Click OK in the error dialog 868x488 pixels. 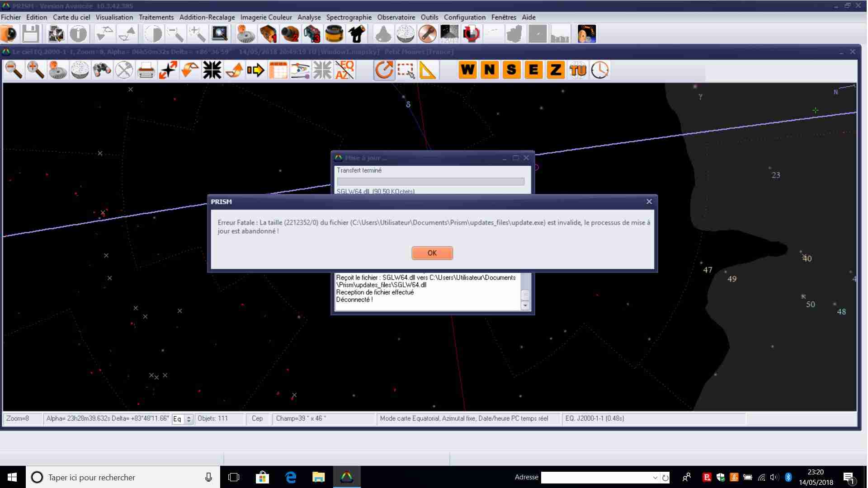432,253
